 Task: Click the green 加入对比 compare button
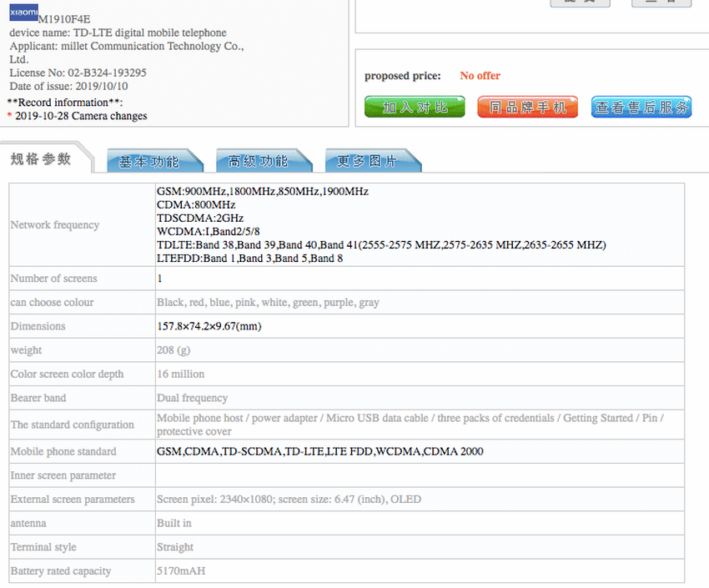click(x=415, y=107)
